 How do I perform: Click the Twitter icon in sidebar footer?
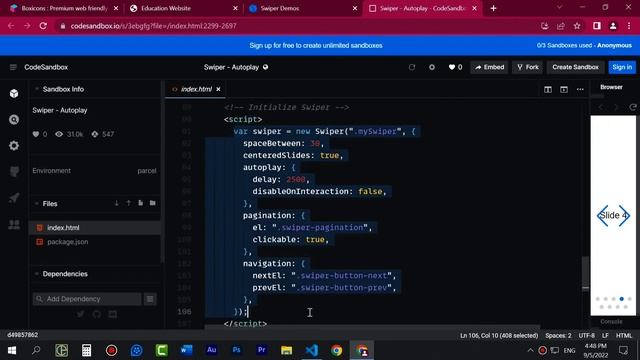(80, 314)
